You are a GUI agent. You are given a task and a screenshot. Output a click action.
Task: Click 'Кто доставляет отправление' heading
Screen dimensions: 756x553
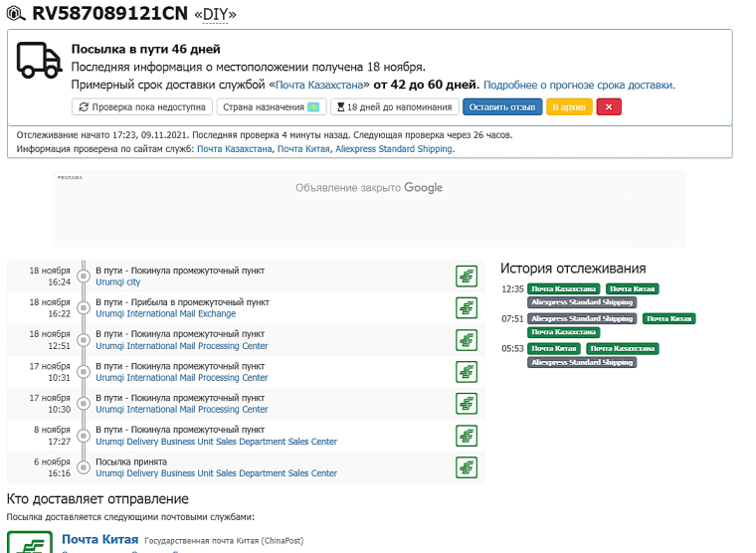(x=97, y=499)
